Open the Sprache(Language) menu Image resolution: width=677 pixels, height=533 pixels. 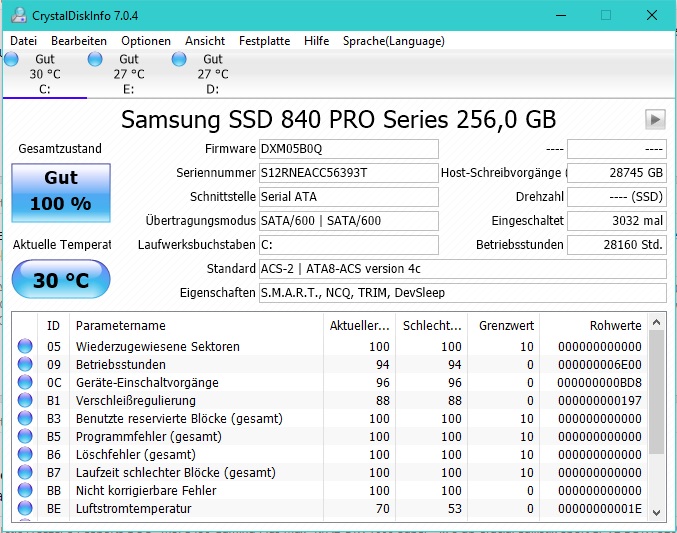click(393, 41)
